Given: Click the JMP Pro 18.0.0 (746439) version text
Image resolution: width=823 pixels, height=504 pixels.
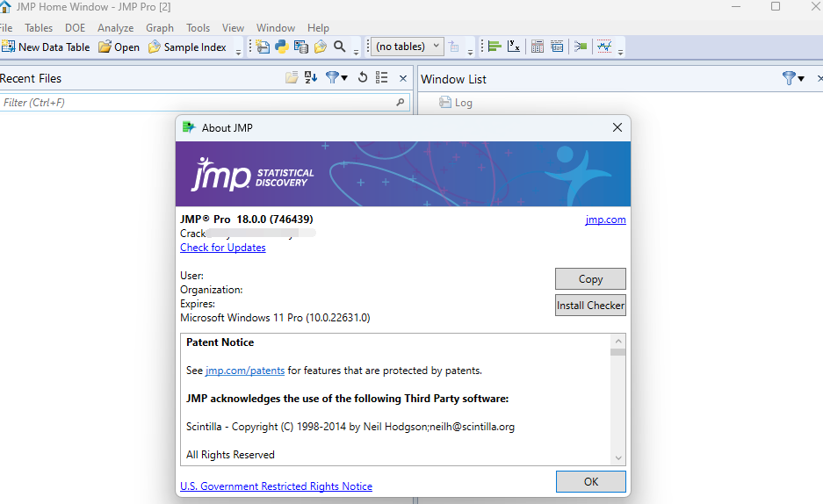Looking at the screenshot, I should pyautogui.click(x=247, y=220).
